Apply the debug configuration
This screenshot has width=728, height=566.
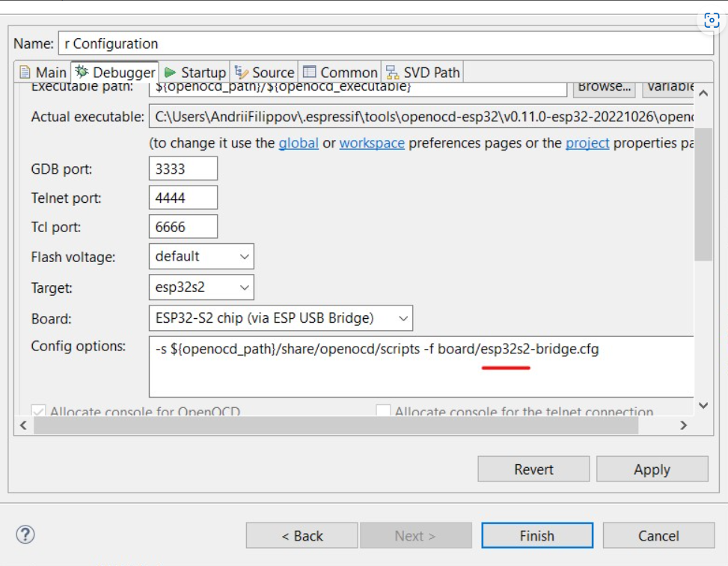tap(652, 469)
